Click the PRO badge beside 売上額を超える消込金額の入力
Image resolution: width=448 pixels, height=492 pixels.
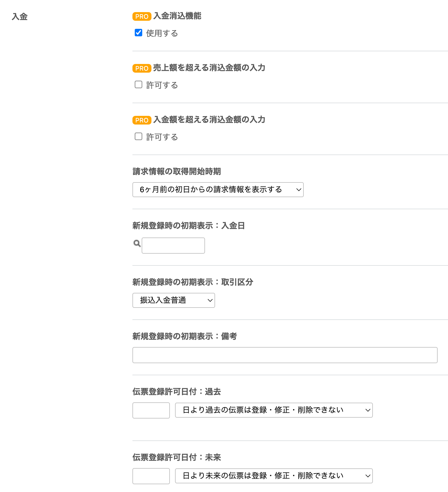[x=142, y=68]
